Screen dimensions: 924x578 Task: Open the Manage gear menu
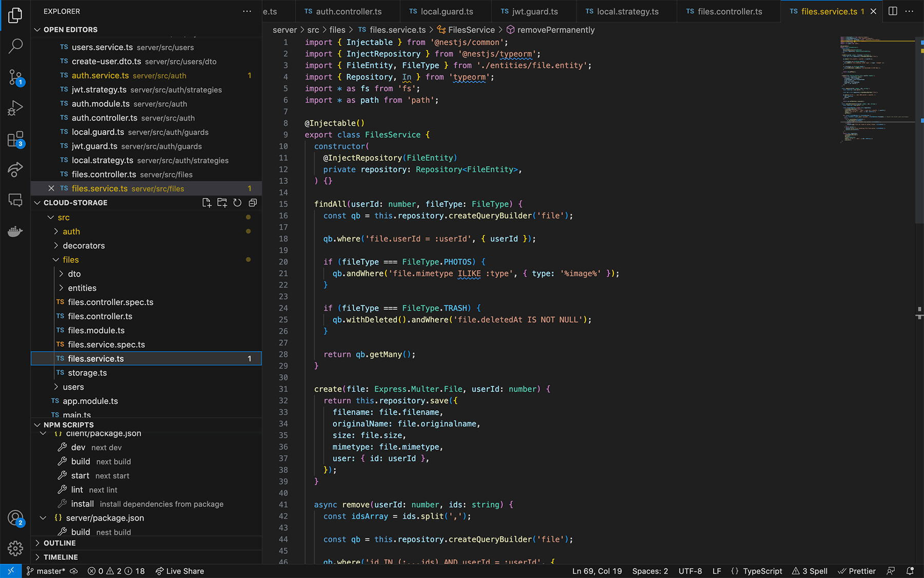15,548
